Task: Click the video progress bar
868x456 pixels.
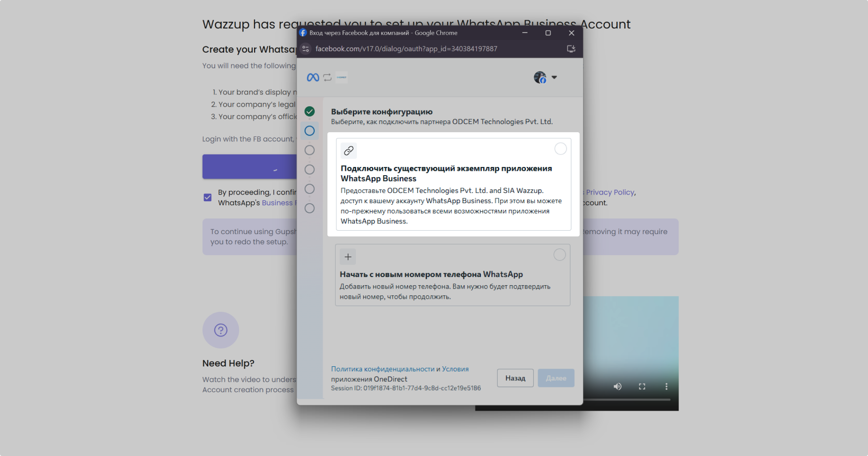Action: pyautogui.click(x=627, y=400)
